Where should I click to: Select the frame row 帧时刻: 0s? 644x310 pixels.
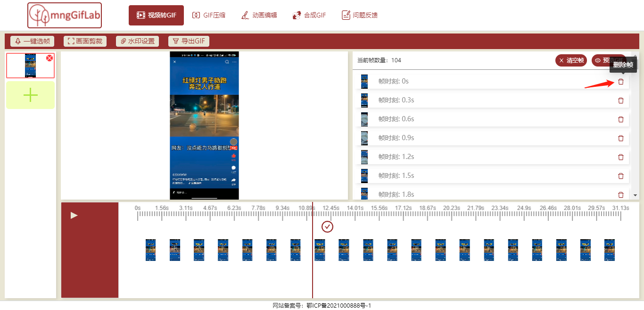[493, 81]
